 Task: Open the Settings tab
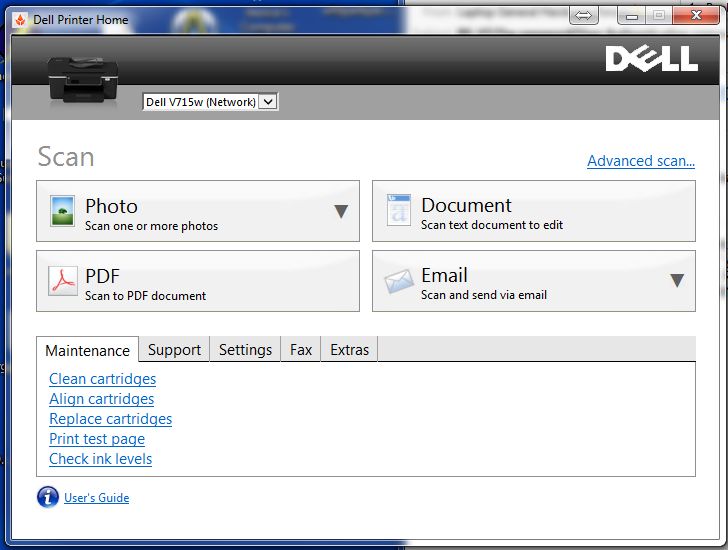[x=245, y=349]
